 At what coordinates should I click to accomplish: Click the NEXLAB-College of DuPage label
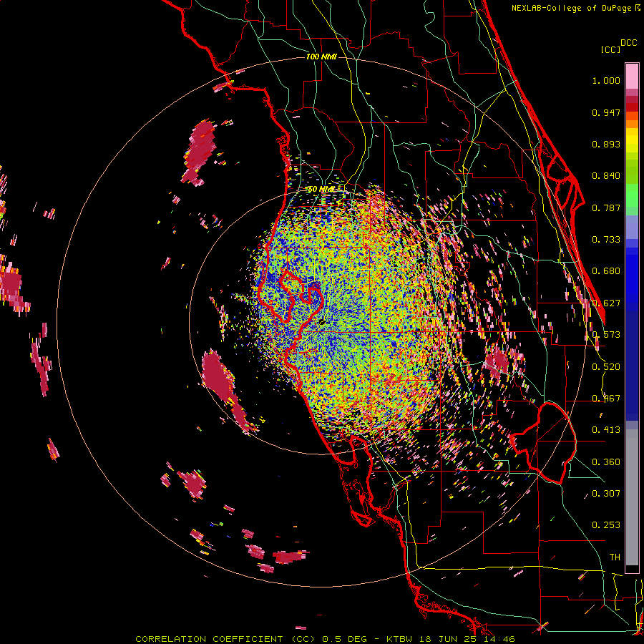tap(572, 8)
